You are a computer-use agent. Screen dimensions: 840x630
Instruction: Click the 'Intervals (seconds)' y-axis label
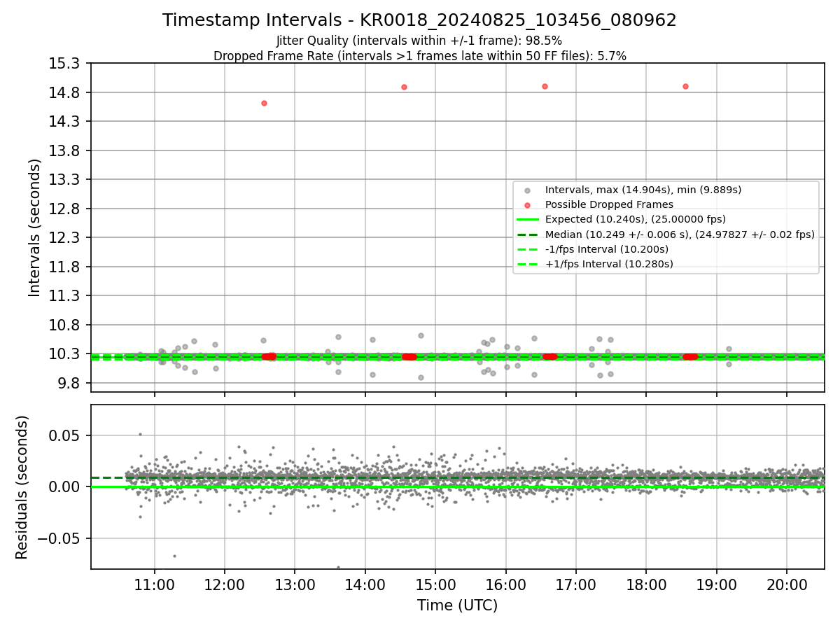coord(34,227)
